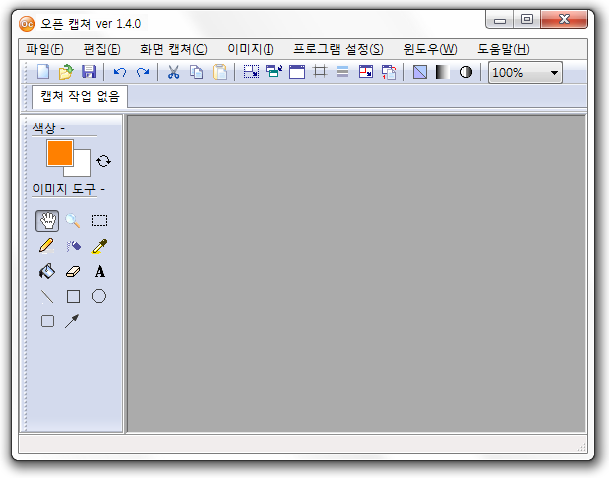Click the gray canvas work area
Viewport: 609px width, 478px height.
(x=356, y=273)
